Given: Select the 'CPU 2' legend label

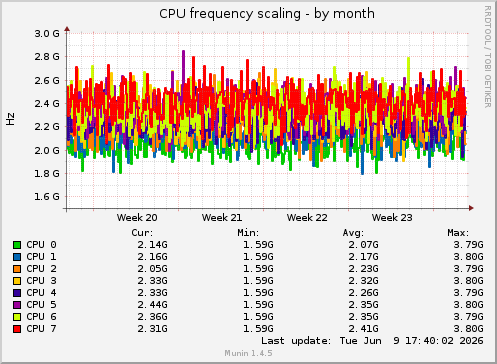Looking at the screenshot, I should pyautogui.click(x=41, y=269).
